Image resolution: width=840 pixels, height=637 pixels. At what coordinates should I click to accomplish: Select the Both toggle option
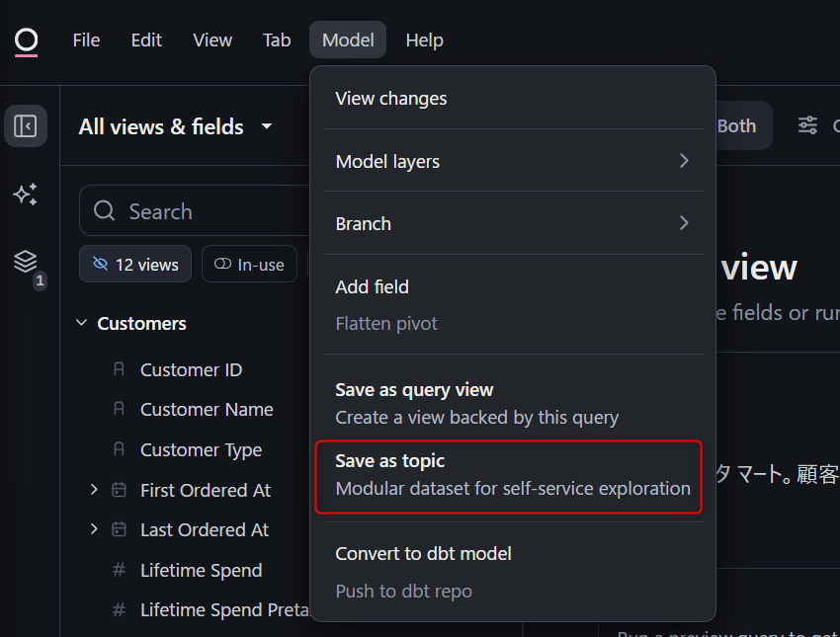736,125
